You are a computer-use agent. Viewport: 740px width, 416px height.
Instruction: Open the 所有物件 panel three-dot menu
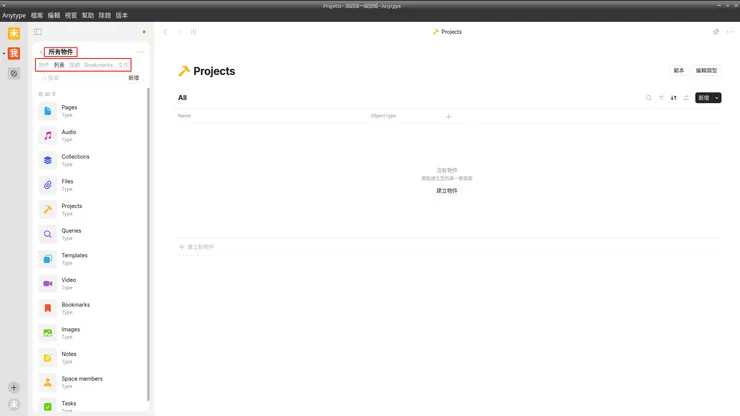(140, 51)
